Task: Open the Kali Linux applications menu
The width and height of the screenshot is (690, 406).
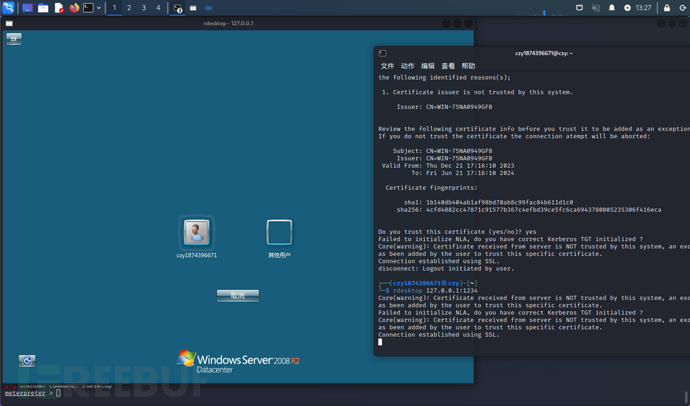Action: point(8,8)
